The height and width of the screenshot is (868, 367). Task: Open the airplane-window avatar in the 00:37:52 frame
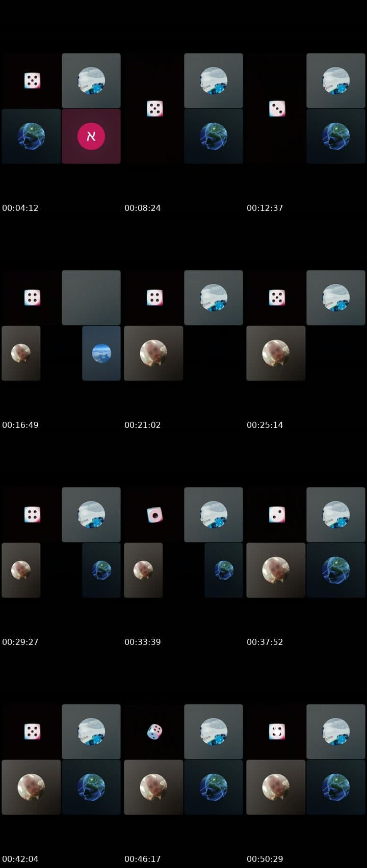[336, 514]
